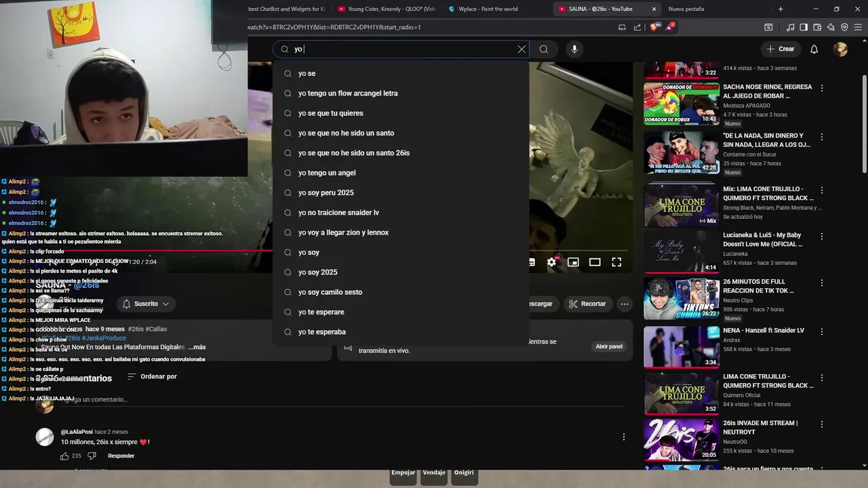The height and width of the screenshot is (488, 868).
Task: Open Brave Wallet icon
Action: pyautogui.click(x=817, y=27)
